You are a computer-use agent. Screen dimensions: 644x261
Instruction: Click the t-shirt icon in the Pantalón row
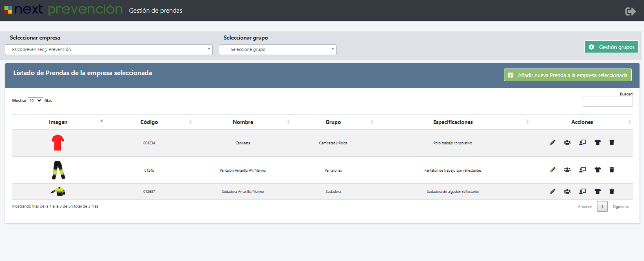pyautogui.click(x=598, y=170)
